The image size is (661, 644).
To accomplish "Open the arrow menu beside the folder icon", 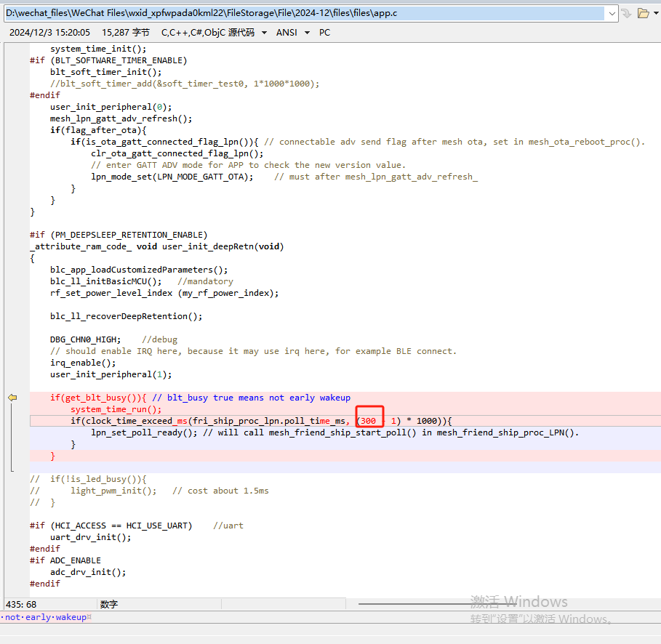I will (656, 13).
